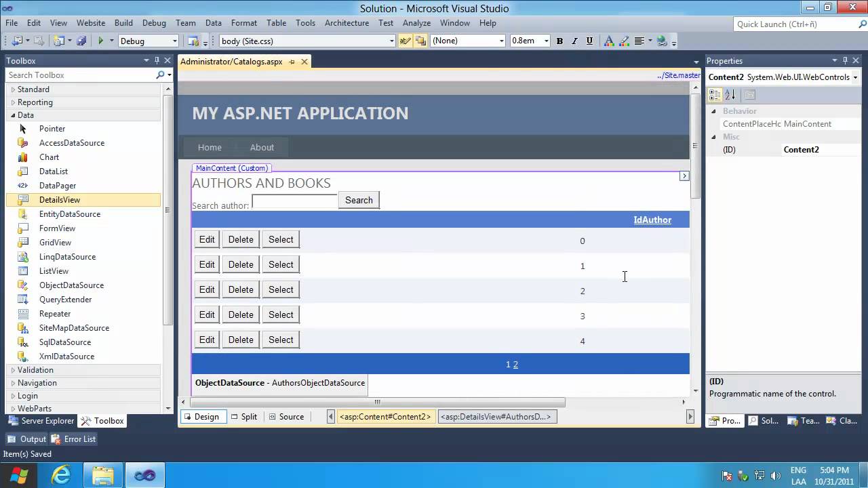
Task: Open the MainContent smart tag arrow
Action: [x=684, y=176]
